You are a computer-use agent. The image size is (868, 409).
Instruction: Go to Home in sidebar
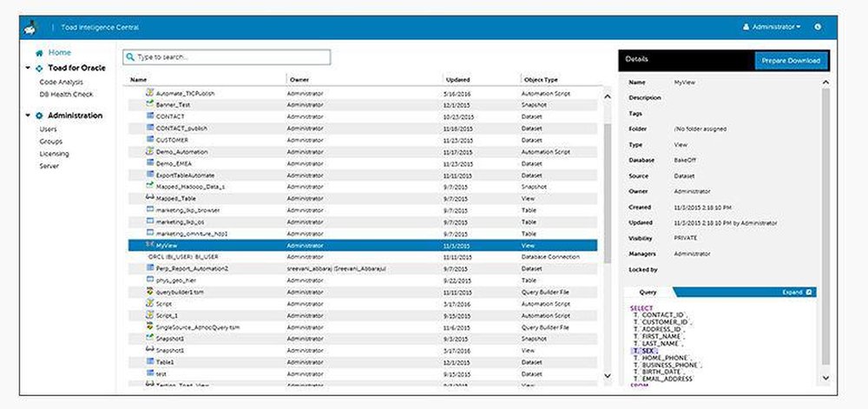[59, 53]
